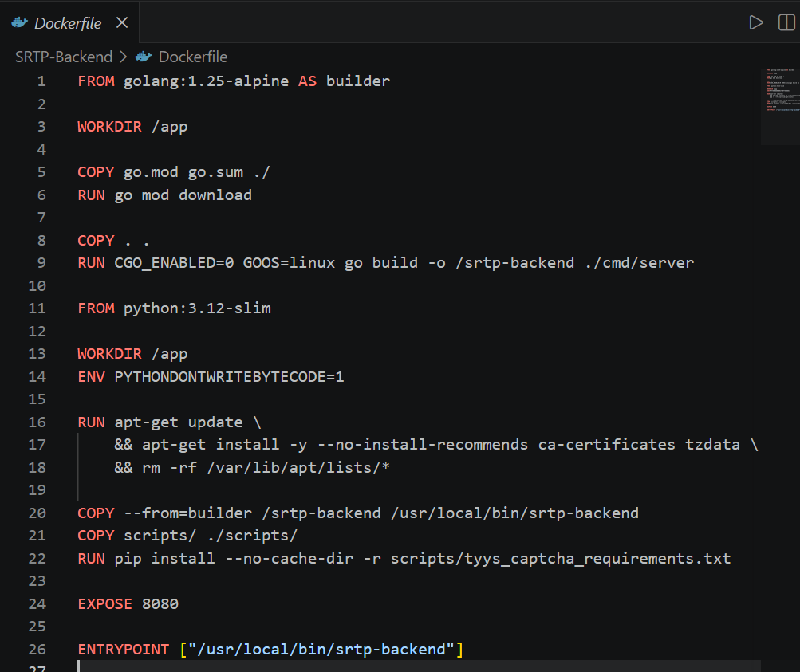Screen dimensions: 800x672
Task: Click the quoted path in the ENTRYPOINT line
Action: (x=321, y=650)
